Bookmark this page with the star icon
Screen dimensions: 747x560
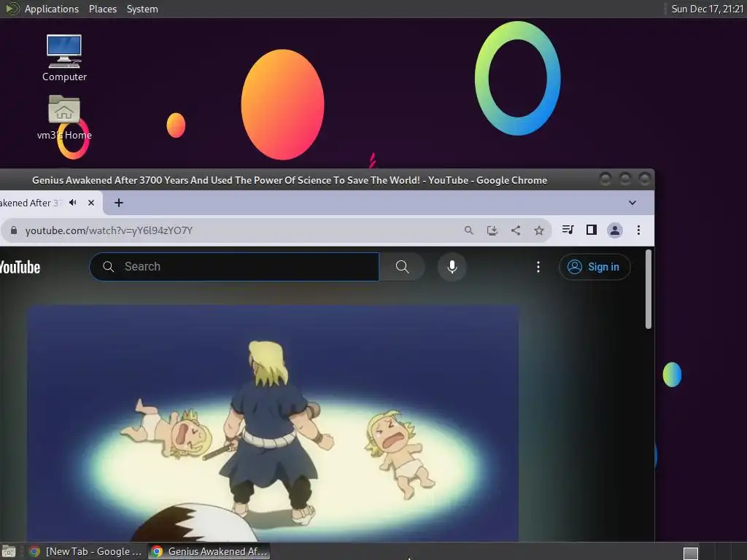click(539, 230)
